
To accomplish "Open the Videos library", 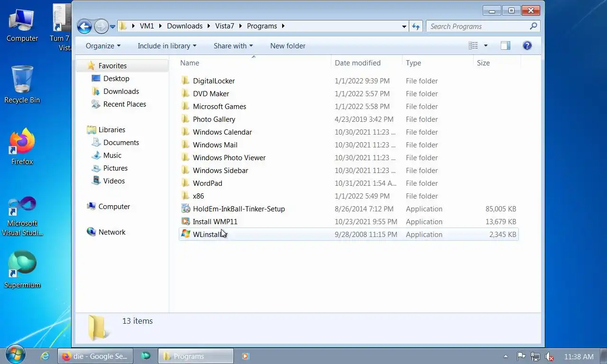I will [x=114, y=181].
